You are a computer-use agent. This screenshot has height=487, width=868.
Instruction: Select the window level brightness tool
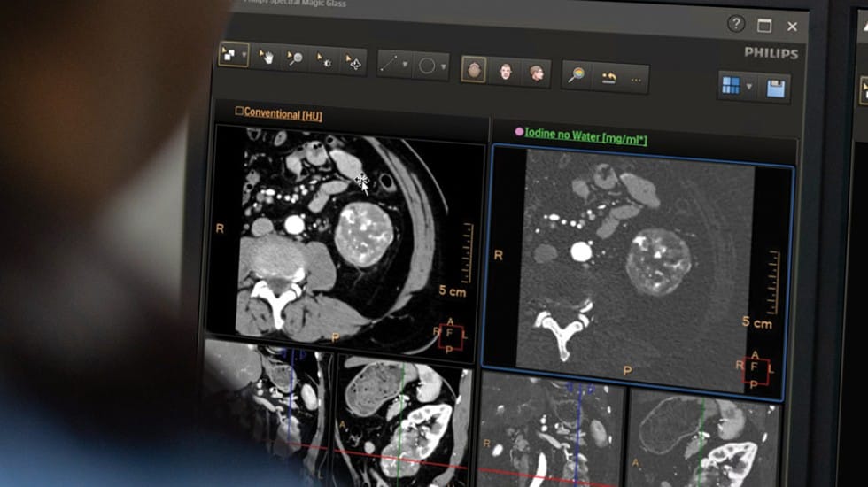[324, 60]
